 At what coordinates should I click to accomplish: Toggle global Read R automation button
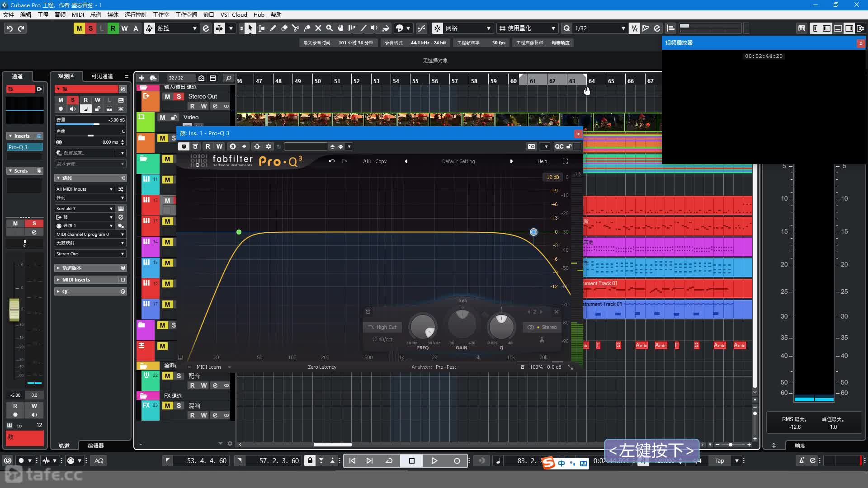113,28
